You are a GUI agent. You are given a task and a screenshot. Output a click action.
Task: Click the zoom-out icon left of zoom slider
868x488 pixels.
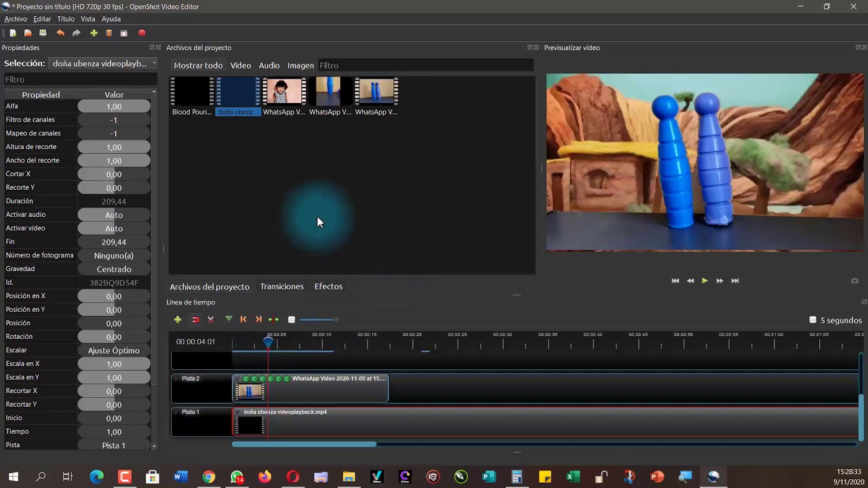click(292, 320)
